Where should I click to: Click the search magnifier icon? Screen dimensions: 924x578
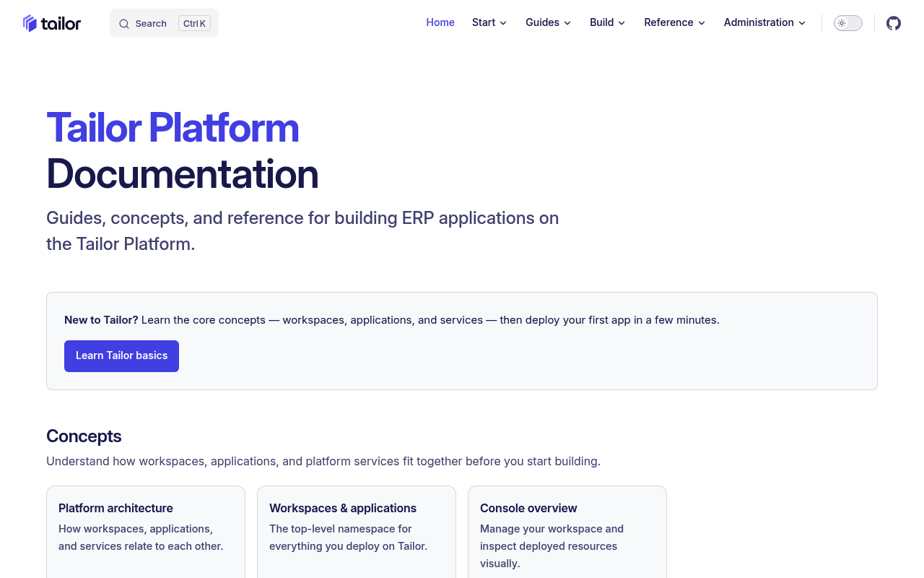click(x=124, y=24)
